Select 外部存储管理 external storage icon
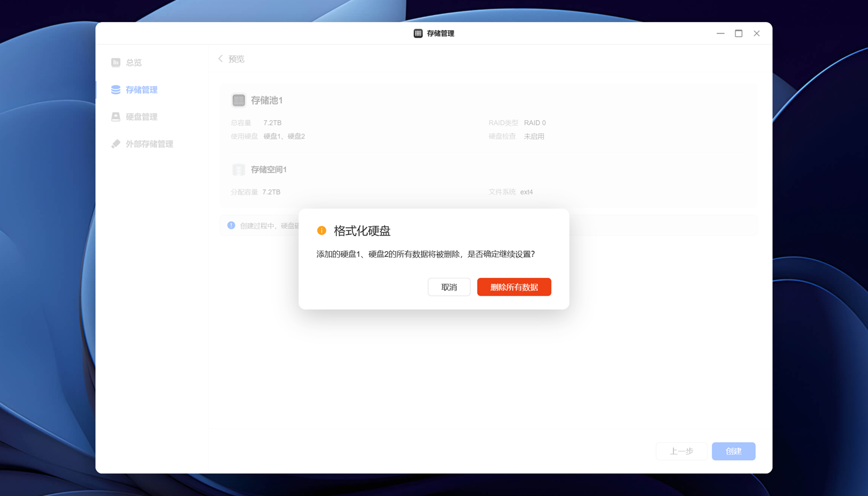 (116, 144)
